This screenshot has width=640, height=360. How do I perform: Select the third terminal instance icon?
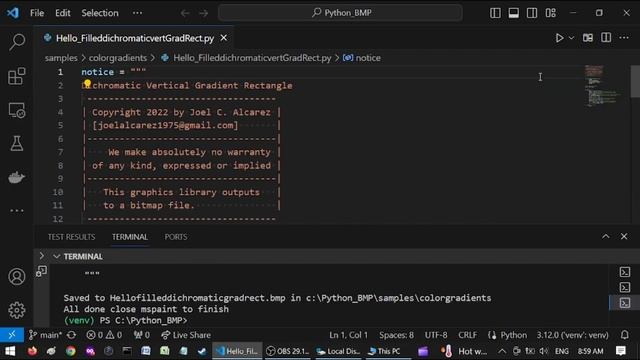(x=625, y=303)
